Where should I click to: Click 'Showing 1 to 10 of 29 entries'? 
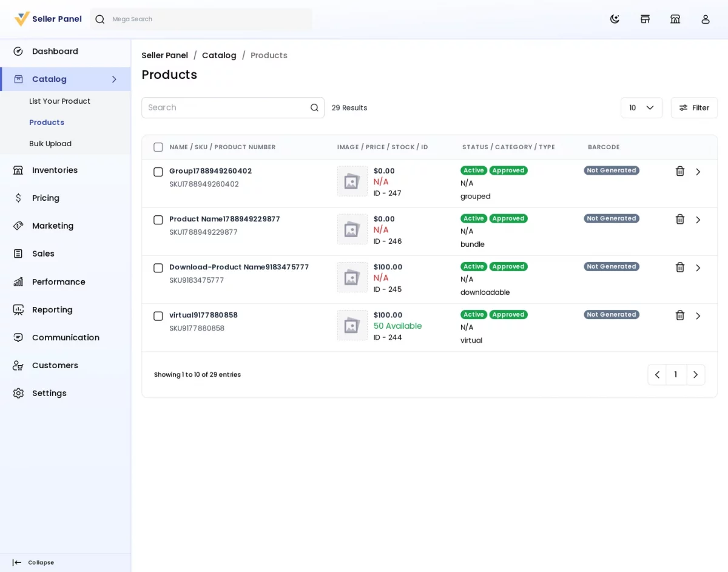coord(197,375)
